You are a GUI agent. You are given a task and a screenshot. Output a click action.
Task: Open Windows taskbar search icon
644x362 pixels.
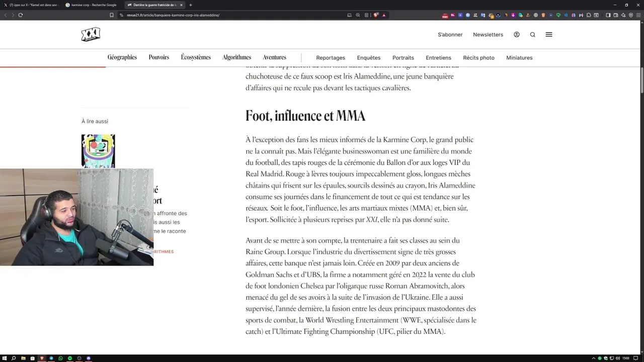pyautogui.click(x=14, y=358)
